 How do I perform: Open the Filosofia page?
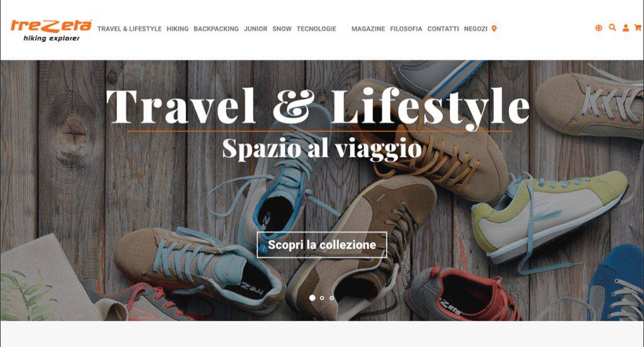point(406,29)
